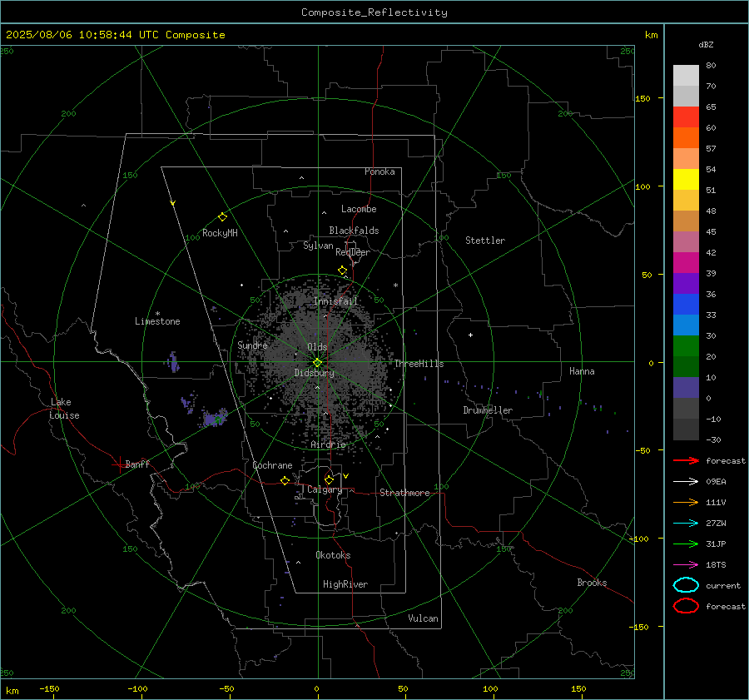Click the Lacombe label
Viewport: 749px width, 700px height.
tap(359, 209)
